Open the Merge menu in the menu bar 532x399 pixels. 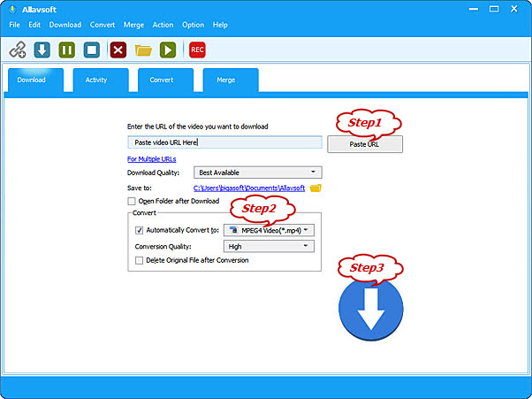click(133, 25)
